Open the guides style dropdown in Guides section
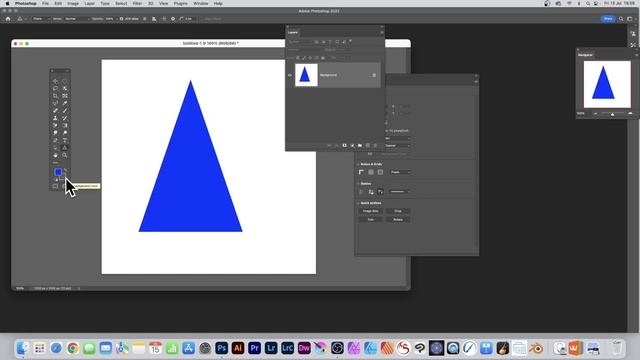The width and height of the screenshot is (640, 360). click(399, 191)
